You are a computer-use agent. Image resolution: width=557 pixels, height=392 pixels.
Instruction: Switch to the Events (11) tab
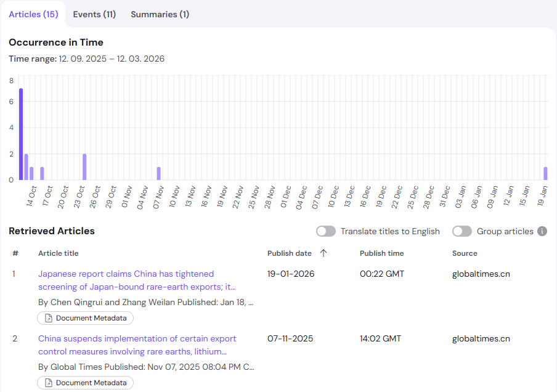94,14
